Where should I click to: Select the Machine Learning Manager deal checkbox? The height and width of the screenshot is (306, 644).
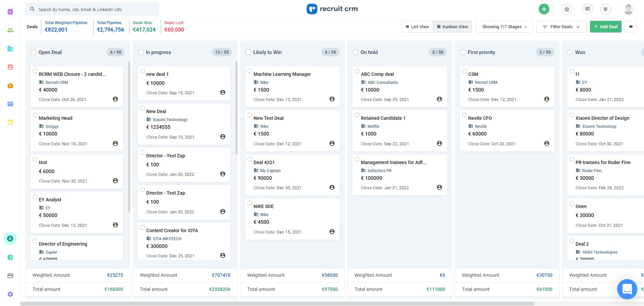tap(250, 71)
